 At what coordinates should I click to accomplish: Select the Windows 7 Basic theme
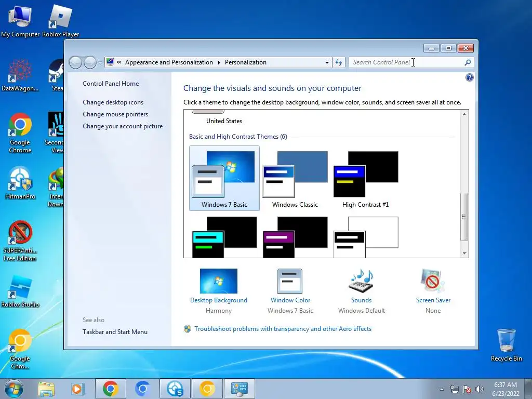pyautogui.click(x=224, y=179)
